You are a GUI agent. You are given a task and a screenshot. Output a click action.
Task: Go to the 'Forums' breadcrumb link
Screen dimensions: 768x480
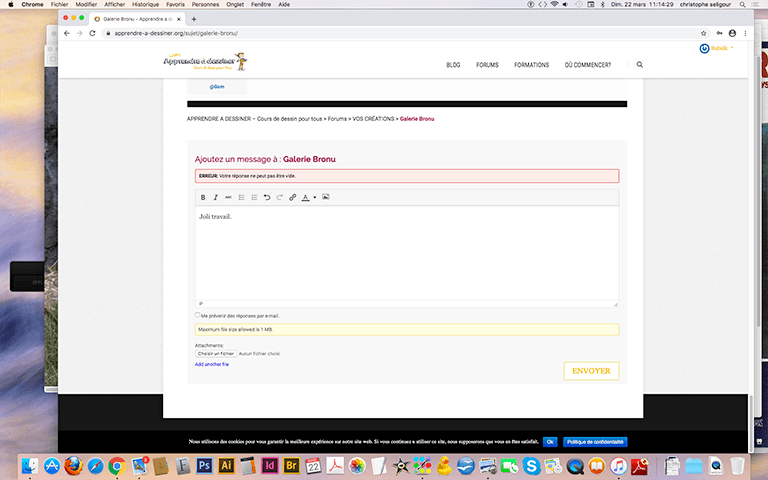337,119
